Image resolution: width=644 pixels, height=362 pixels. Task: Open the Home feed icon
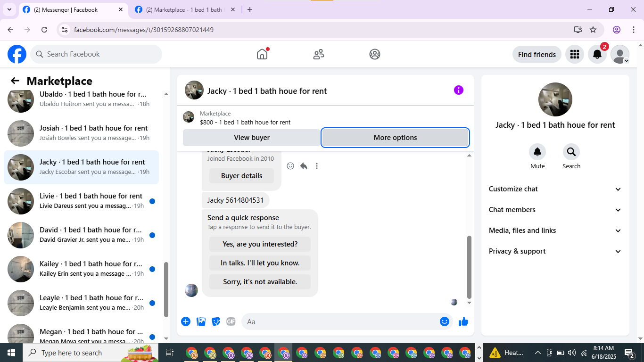coord(262,54)
